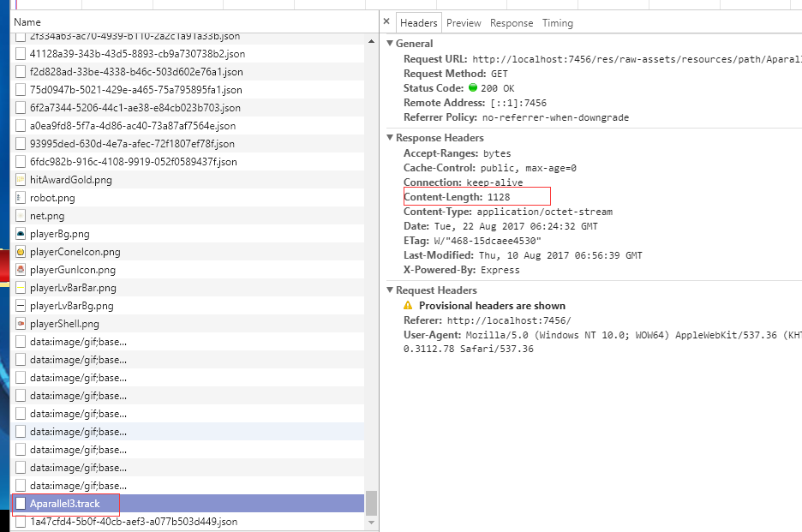
Task: Click the provisional headers warning icon
Action: pyautogui.click(x=409, y=306)
